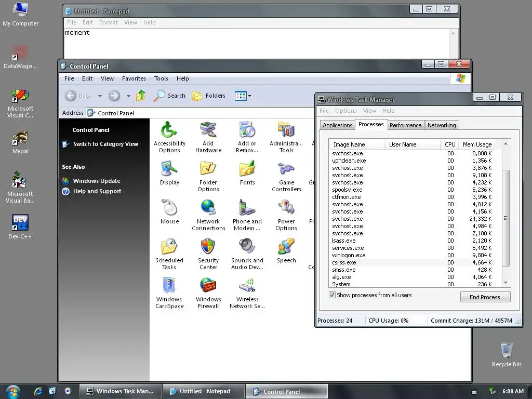Open the Mypal desktop shortcut

pos(20,142)
